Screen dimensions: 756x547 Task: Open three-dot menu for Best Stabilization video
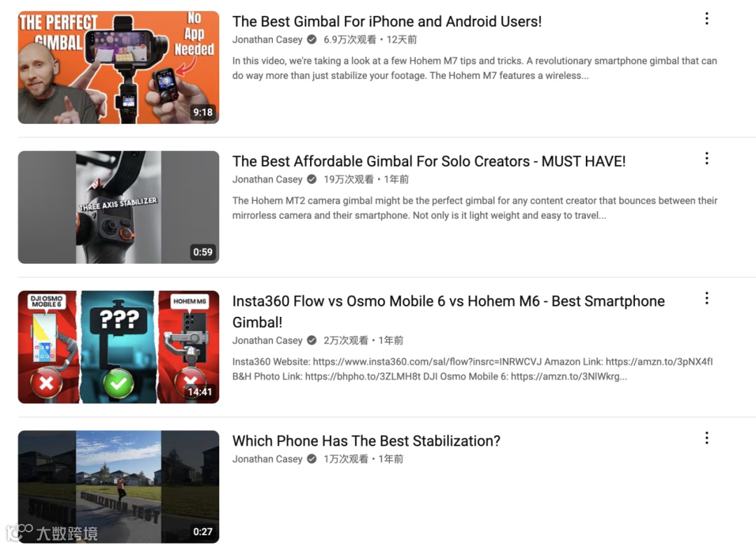[x=706, y=438]
